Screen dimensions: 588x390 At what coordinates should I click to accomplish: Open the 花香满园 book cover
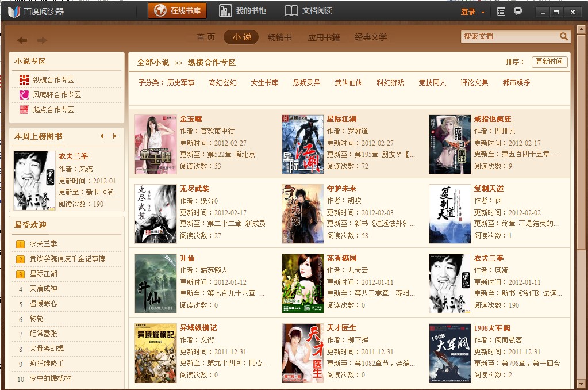[303, 284]
